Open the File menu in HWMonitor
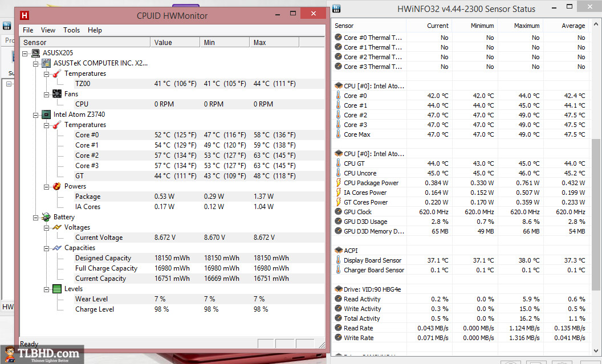The image size is (602, 364). tap(28, 30)
